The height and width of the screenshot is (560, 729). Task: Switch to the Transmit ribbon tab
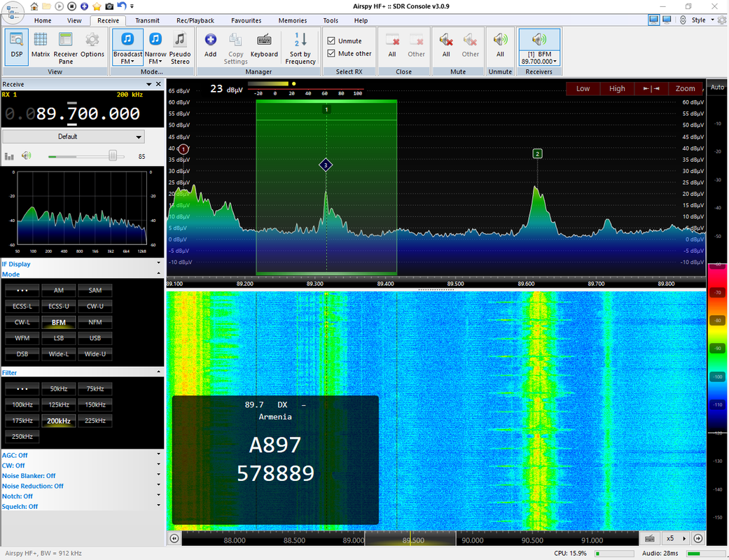pos(147,20)
